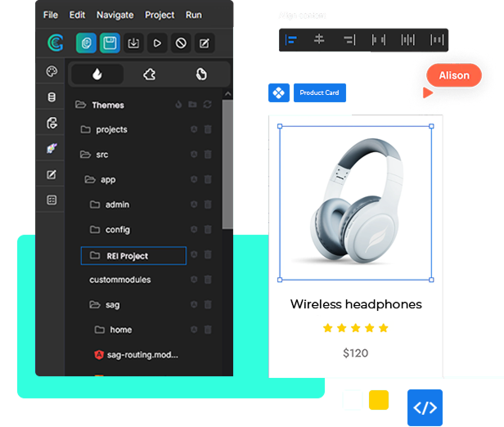Switch to the droplet themes tab

coord(97,74)
